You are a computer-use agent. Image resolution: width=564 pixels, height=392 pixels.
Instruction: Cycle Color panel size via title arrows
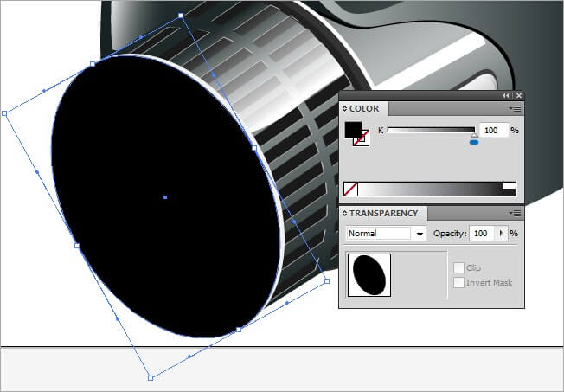(345, 109)
